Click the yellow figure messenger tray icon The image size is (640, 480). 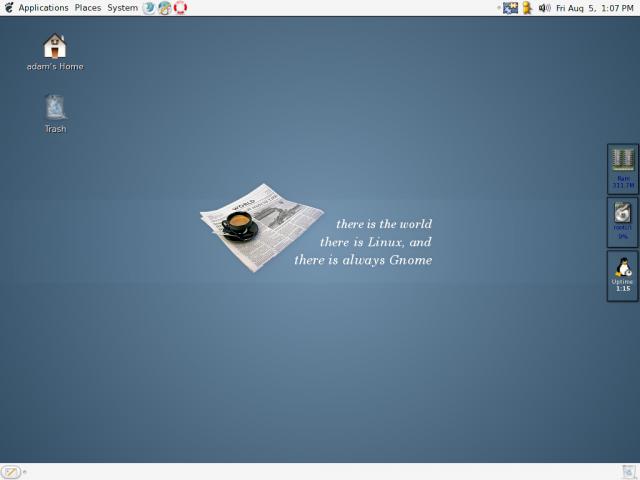527,8
